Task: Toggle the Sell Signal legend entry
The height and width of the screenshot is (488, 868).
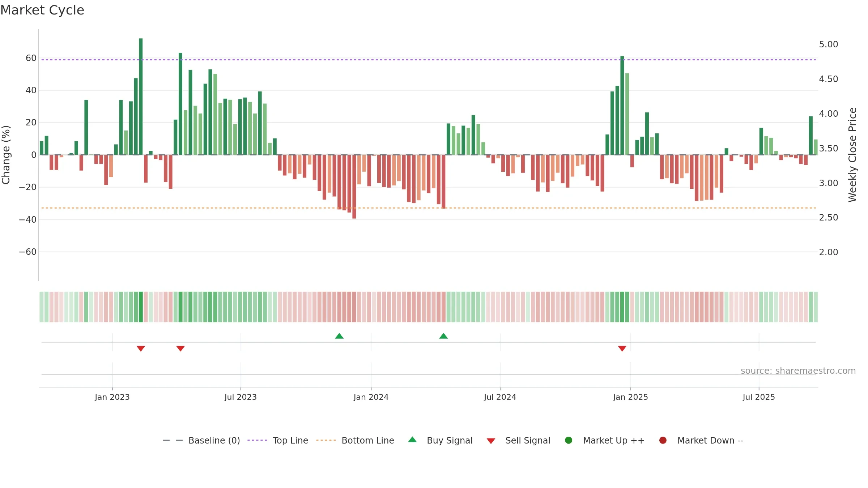Action: point(518,440)
